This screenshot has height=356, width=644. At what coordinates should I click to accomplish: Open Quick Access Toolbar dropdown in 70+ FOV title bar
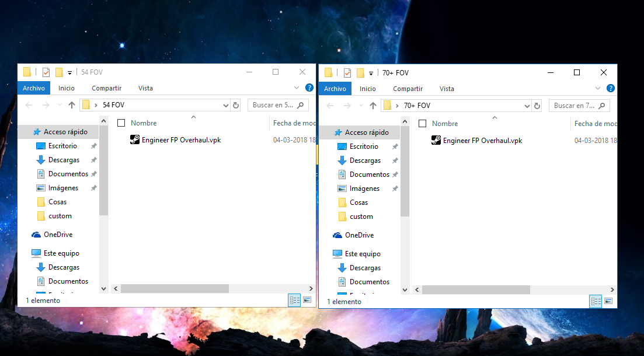click(371, 73)
